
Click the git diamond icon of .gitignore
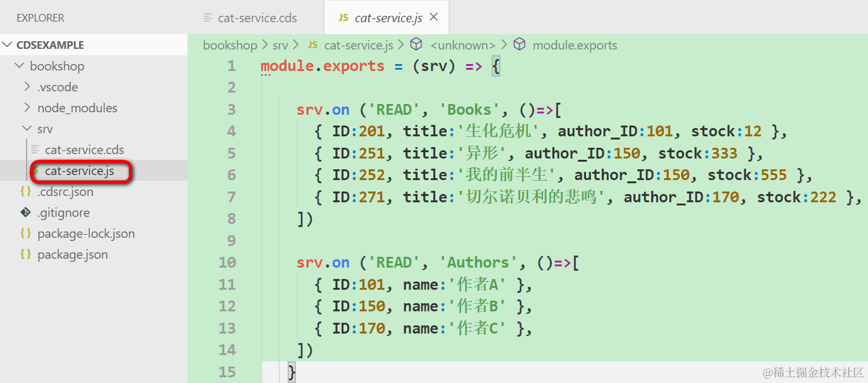point(25,212)
